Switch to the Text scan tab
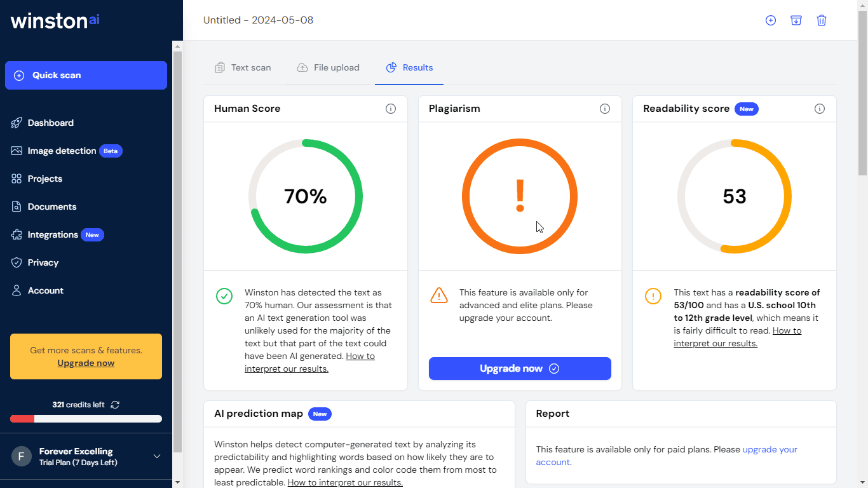The image size is (868, 488). click(243, 67)
